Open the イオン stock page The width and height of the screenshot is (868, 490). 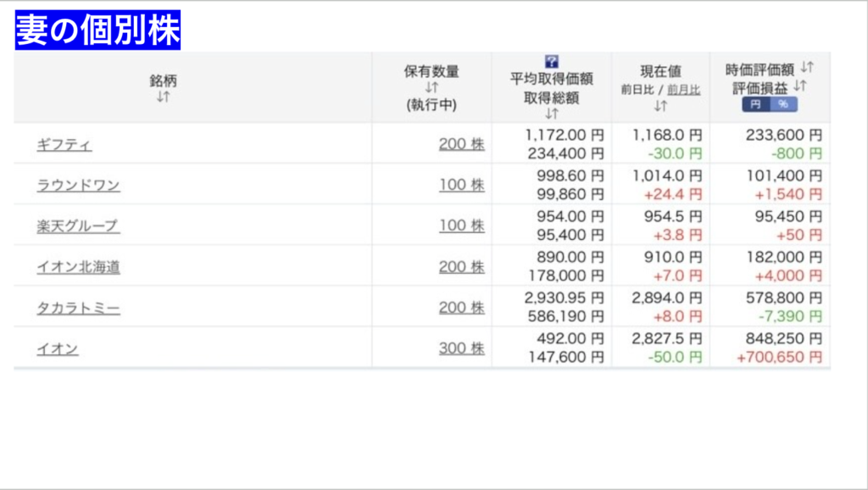coord(58,348)
